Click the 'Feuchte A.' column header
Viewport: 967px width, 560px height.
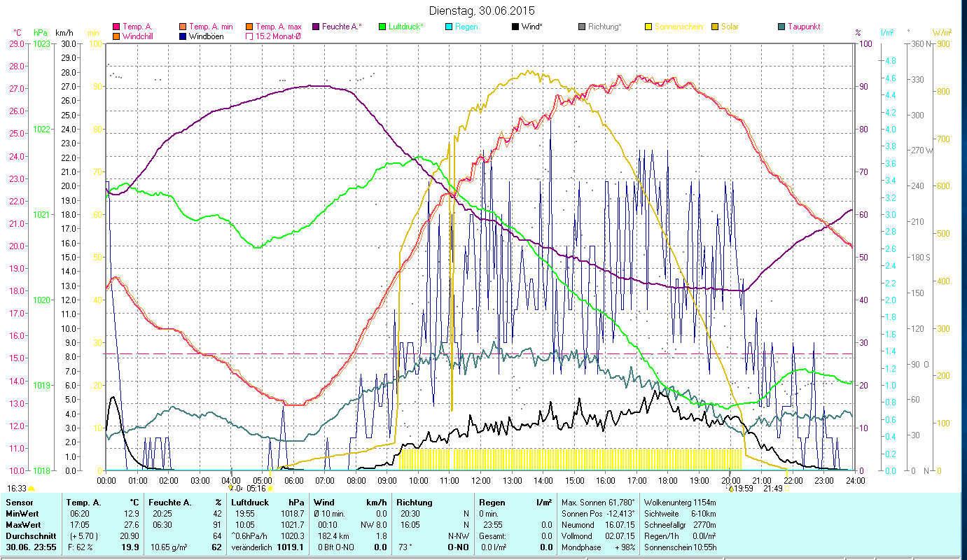[170, 503]
